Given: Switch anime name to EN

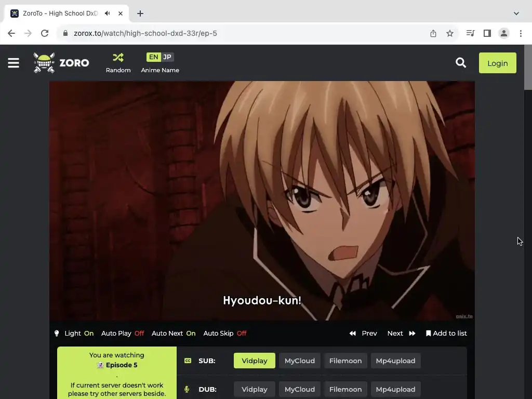Looking at the screenshot, I should coord(153,57).
